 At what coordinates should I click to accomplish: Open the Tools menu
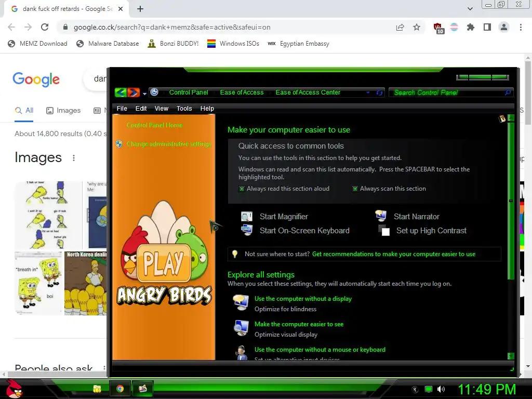click(x=184, y=108)
